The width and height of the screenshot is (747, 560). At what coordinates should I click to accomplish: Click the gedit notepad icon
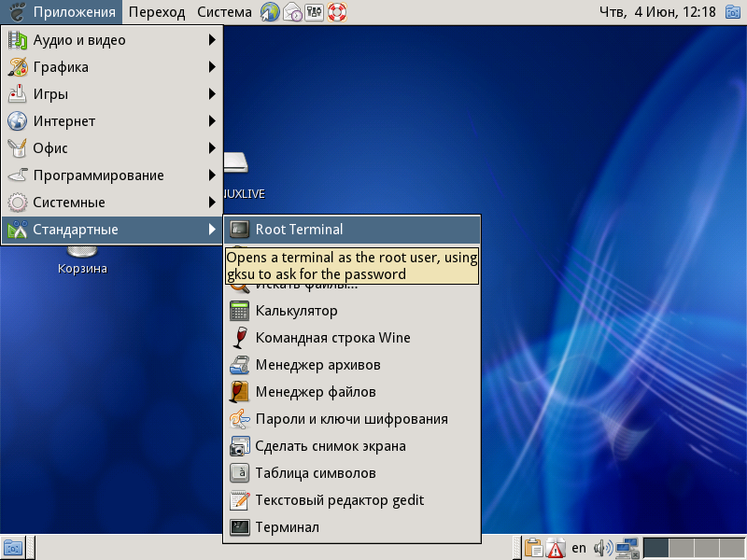click(x=240, y=501)
